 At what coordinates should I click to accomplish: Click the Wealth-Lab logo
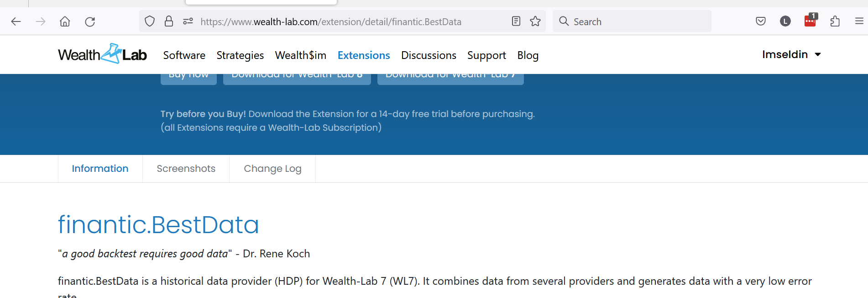(x=102, y=54)
